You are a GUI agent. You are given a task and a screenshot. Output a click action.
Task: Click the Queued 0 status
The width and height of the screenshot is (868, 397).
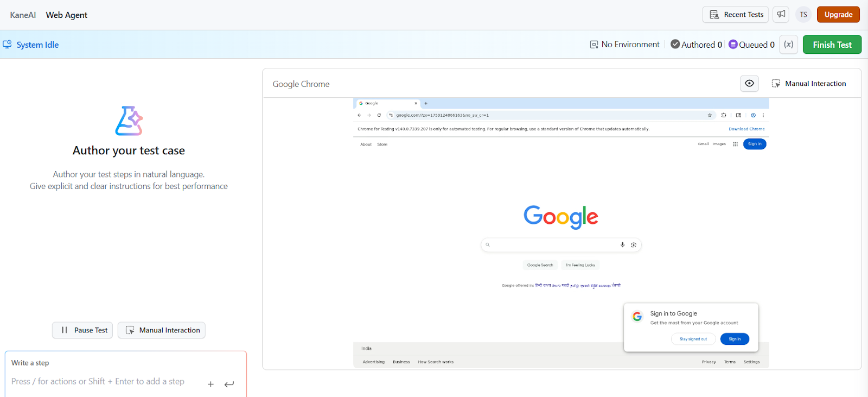(751, 45)
